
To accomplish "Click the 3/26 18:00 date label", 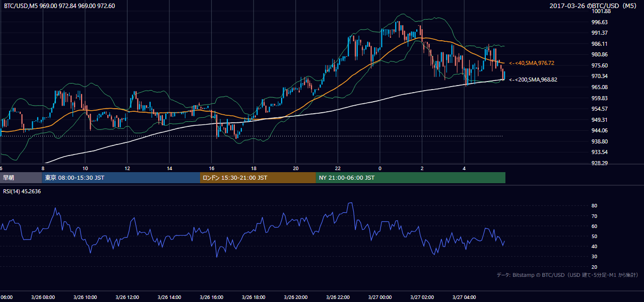I will click(253, 297).
